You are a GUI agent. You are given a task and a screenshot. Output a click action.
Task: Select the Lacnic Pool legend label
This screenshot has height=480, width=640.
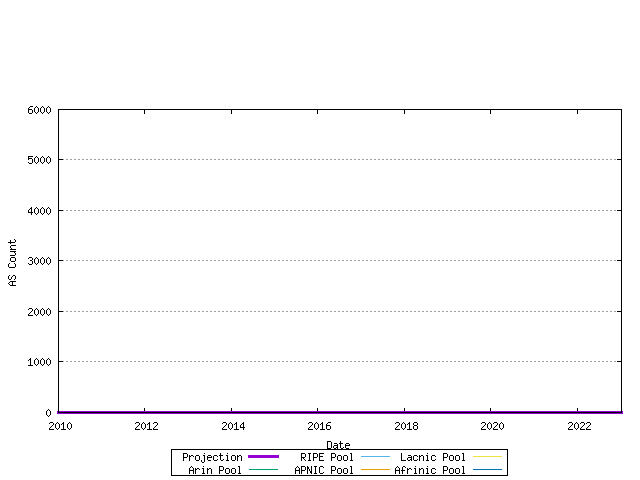click(433, 457)
